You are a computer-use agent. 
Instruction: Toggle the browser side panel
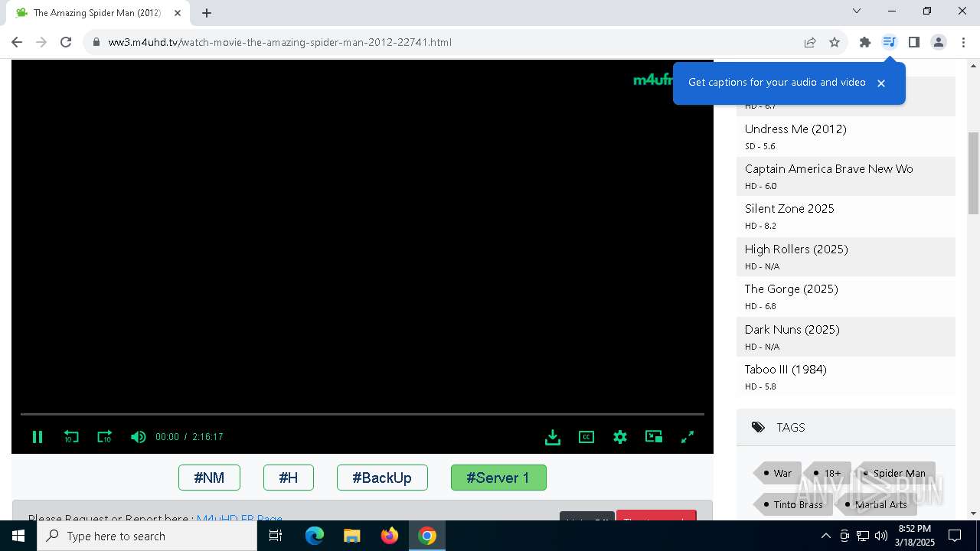[x=914, y=42]
